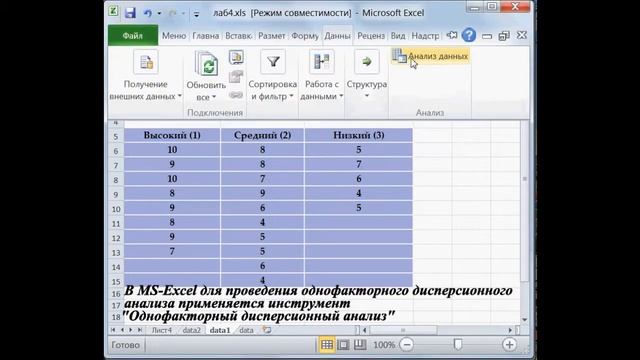Click horizontal scrollbar right arrow
The height and width of the screenshot is (360, 640).
[x=510, y=330]
